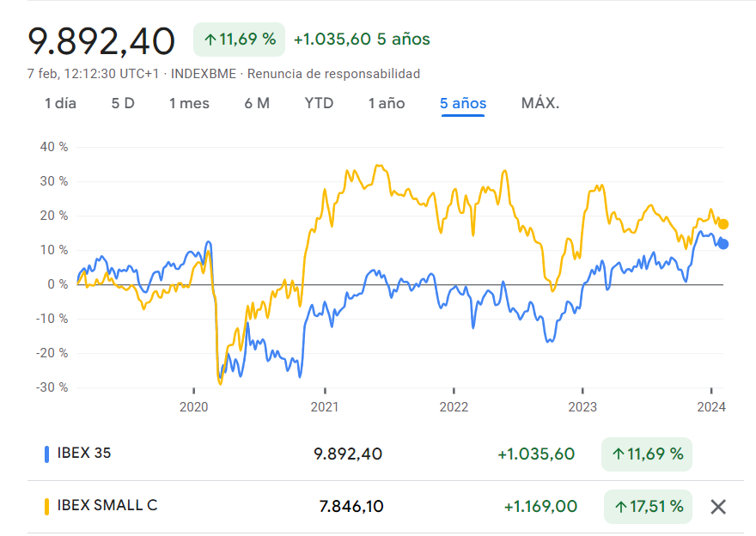Viewport: 756px width, 536px height.
Task: Click the green 11,69 % header badge
Action: 239,40
